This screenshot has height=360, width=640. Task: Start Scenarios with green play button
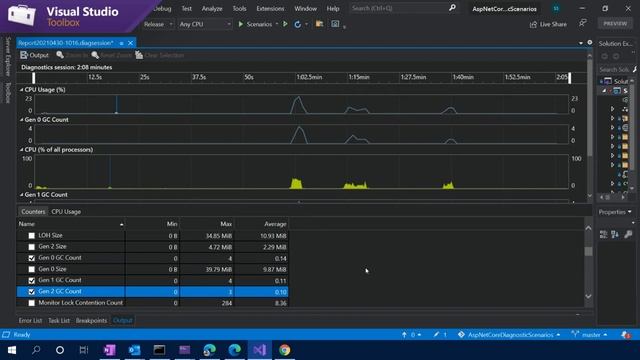[255, 24]
